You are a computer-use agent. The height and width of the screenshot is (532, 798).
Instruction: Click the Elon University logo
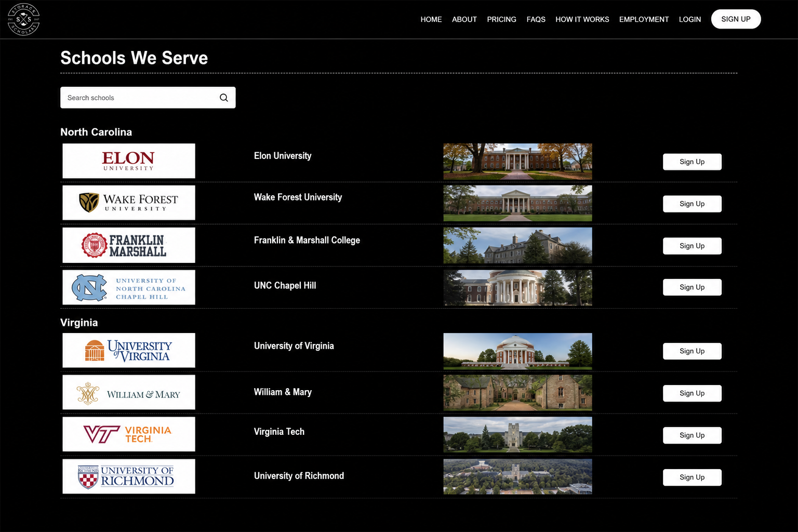(129, 161)
